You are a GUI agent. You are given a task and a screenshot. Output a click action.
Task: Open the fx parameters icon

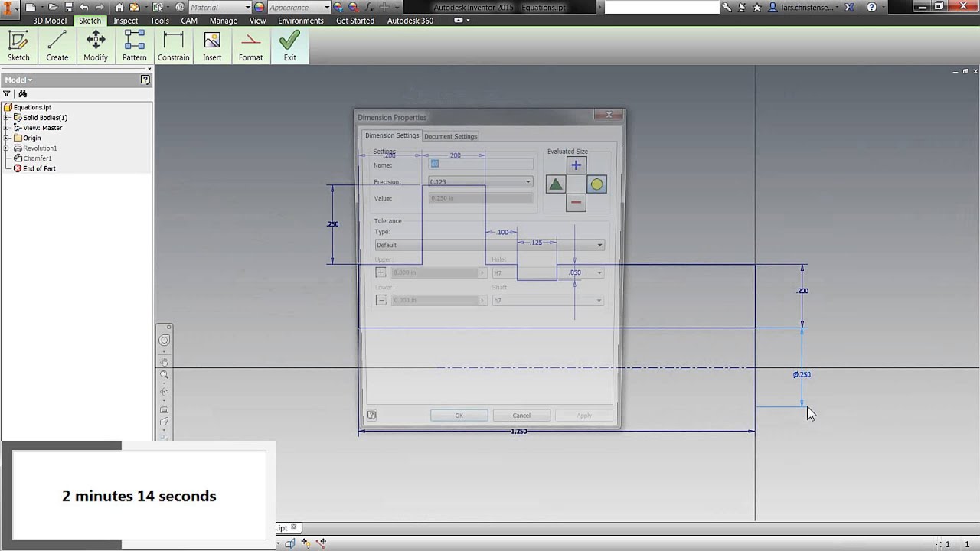[x=369, y=7]
